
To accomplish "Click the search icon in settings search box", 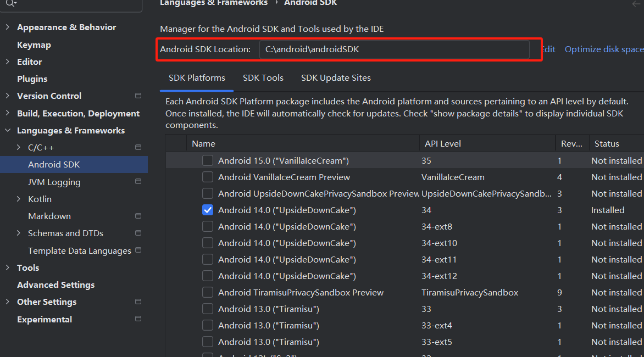I will click(x=10, y=3).
